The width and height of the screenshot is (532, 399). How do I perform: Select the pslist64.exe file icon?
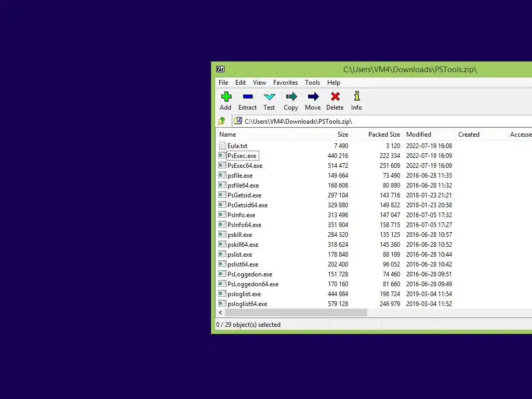222,263
